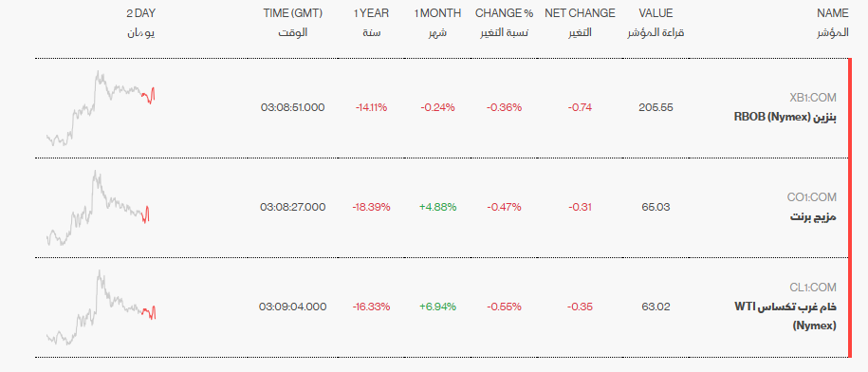Select RBOB 1 year change -14.11%
Viewport: 868px width, 372px height.
pos(372,108)
